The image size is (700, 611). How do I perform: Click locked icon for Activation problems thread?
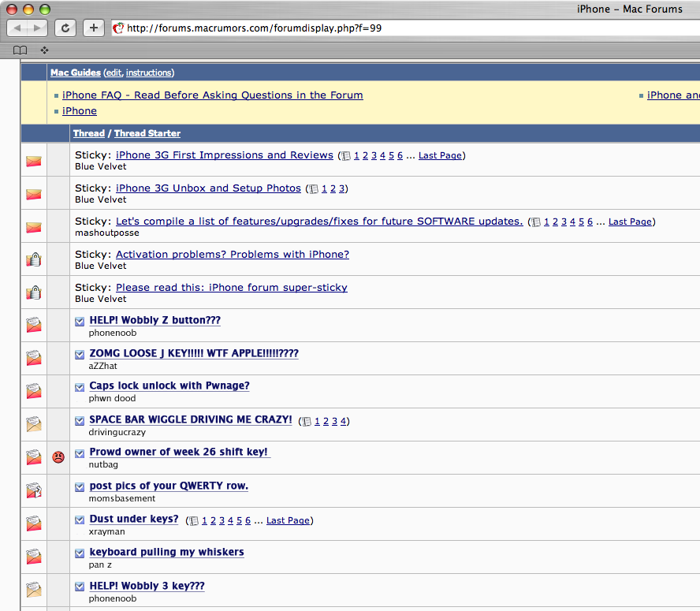tap(33, 259)
